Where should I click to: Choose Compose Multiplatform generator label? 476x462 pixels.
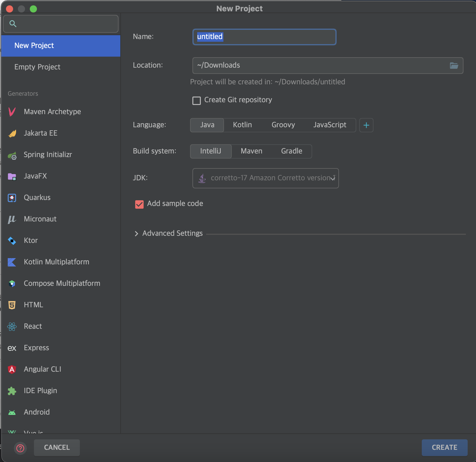click(x=62, y=283)
